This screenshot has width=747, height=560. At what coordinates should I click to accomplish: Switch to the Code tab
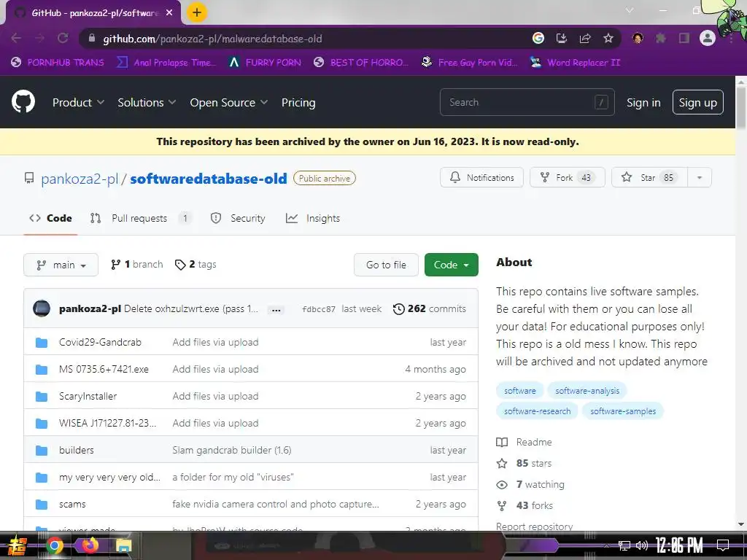pyautogui.click(x=50, y=218)
